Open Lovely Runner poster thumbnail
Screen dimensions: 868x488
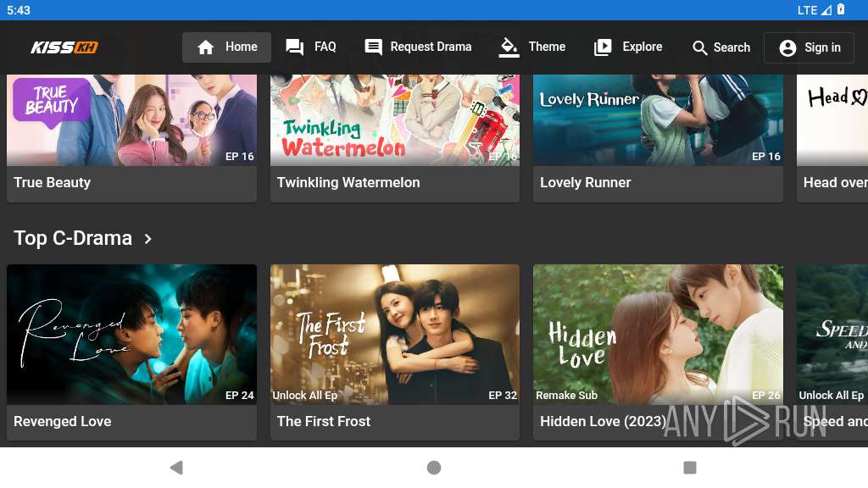[658, 120]
